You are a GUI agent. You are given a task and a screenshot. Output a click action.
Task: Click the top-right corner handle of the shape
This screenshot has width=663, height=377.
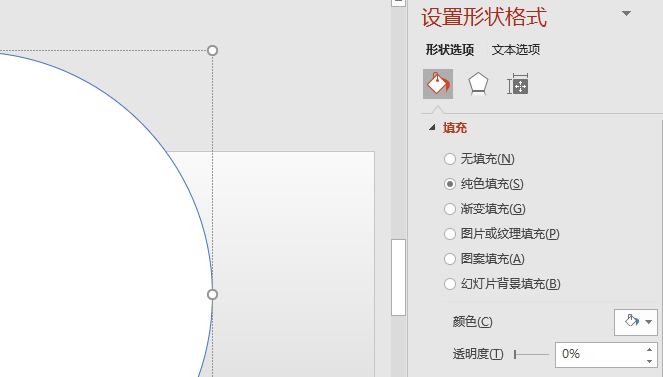[212, 51]
